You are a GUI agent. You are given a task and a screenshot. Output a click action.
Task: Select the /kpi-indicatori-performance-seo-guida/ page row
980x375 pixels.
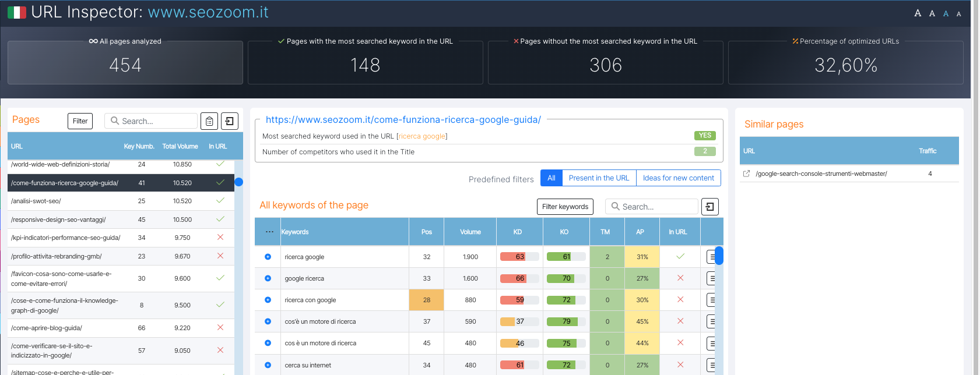point(121,238)
